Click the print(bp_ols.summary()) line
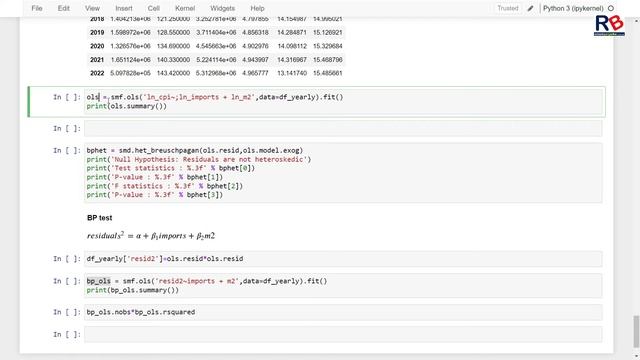The height and width of the screenshot is (360, 640). coord(133,290)
